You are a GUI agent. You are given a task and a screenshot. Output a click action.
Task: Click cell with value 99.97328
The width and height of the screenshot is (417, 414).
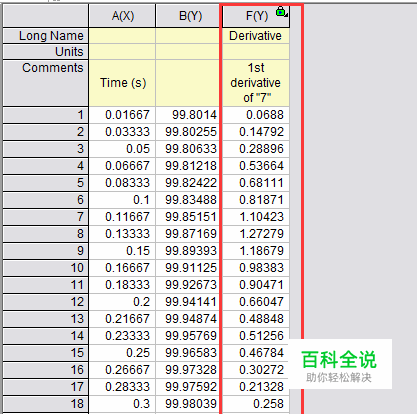(189, 370)
